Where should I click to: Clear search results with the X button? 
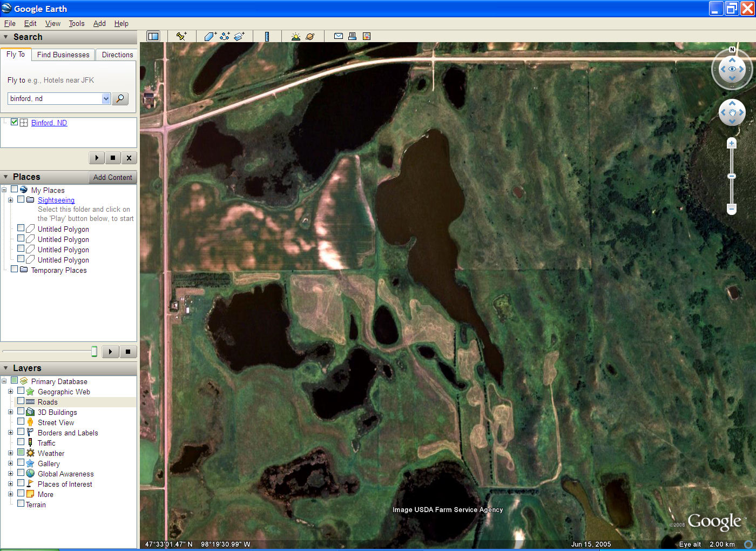(x=129, y=158)
